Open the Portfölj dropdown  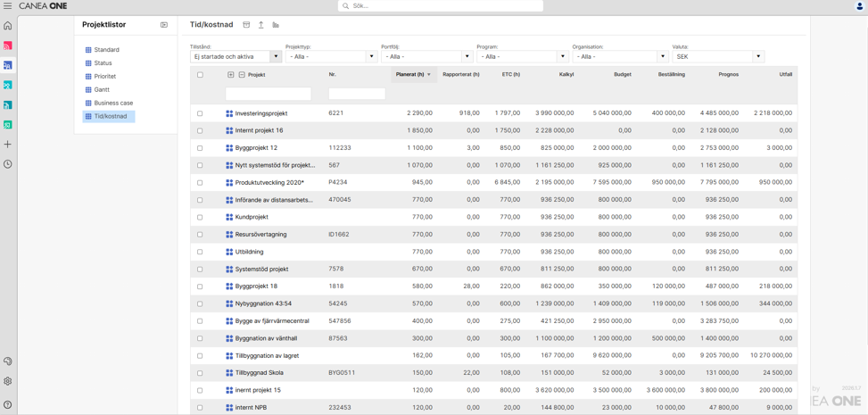pyautogui.click(x=426, y=56)
